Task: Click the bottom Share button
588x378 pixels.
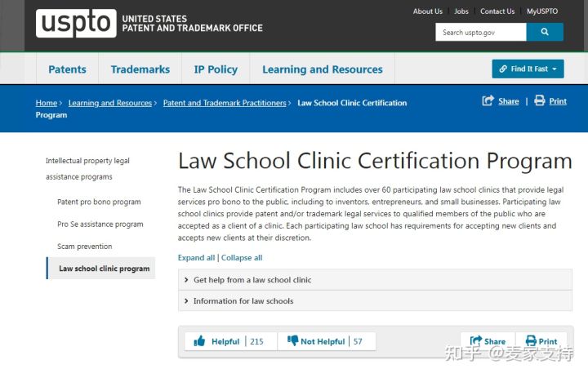Action: 487,341
